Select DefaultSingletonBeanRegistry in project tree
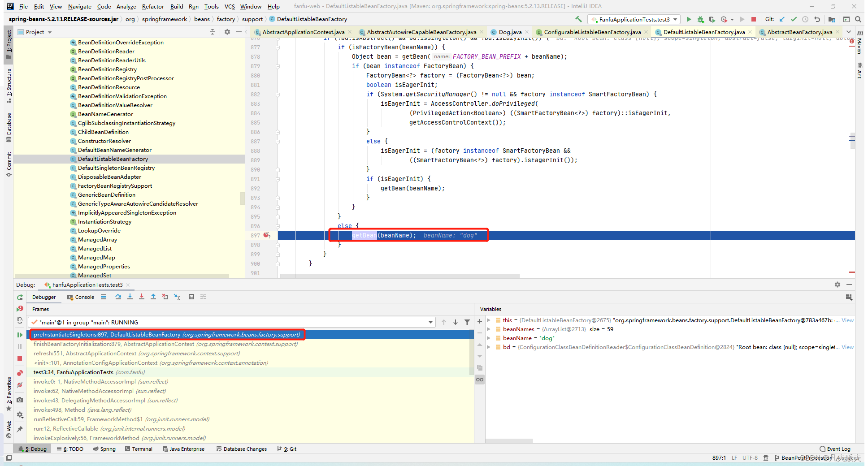Viewport: 868px width, 466px height. coord(116,168)
